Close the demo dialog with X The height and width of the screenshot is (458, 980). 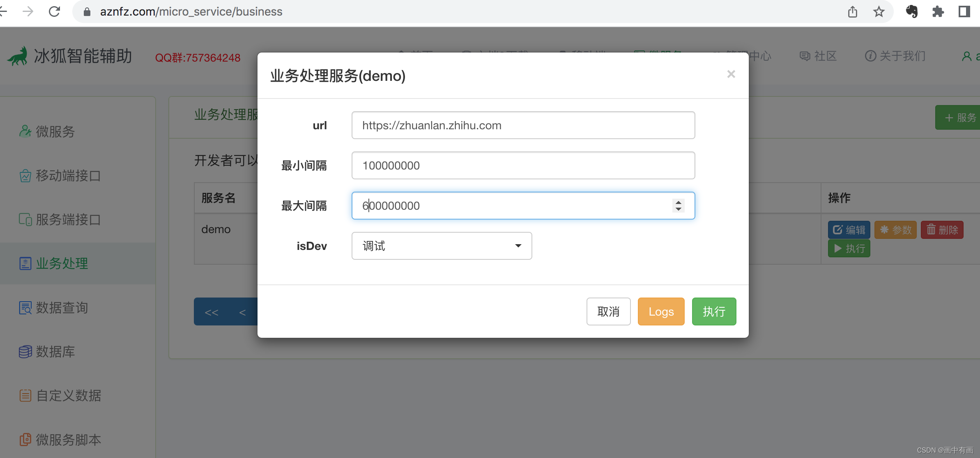[x=731, y=74]
